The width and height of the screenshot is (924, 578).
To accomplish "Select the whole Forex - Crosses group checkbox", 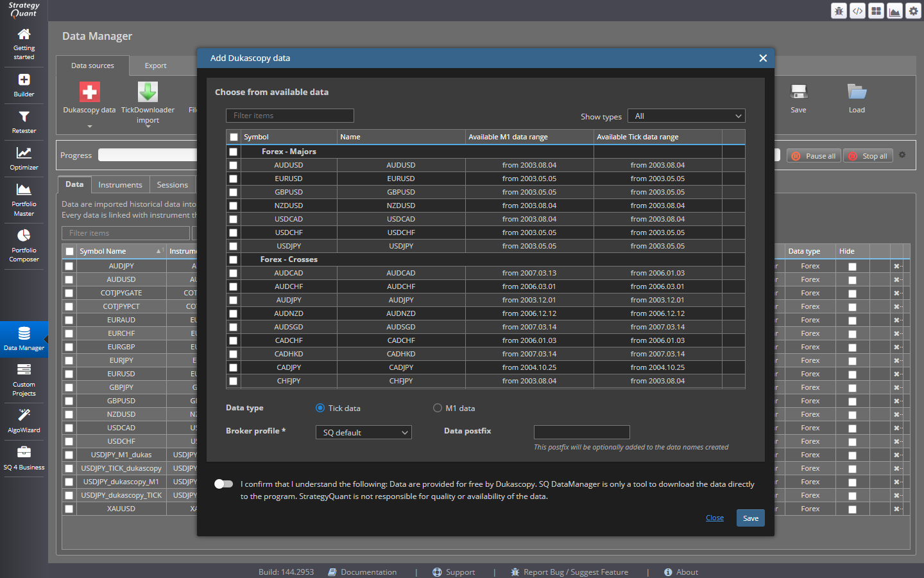I will pyautogui.click(x=234, y=260).
